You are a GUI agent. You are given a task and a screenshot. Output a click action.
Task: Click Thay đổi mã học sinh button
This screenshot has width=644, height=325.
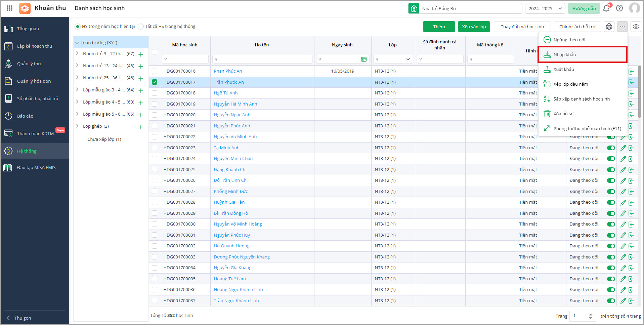pos(522,27)
